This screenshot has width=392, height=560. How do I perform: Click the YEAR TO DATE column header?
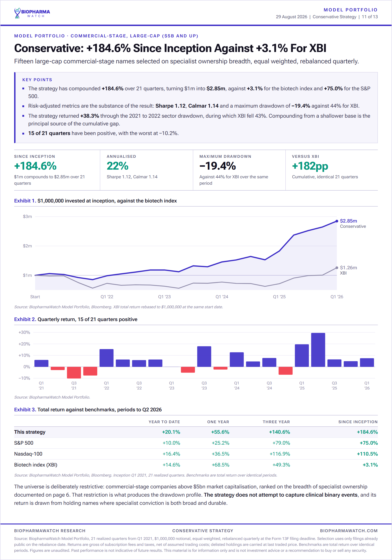click(164, 422)
